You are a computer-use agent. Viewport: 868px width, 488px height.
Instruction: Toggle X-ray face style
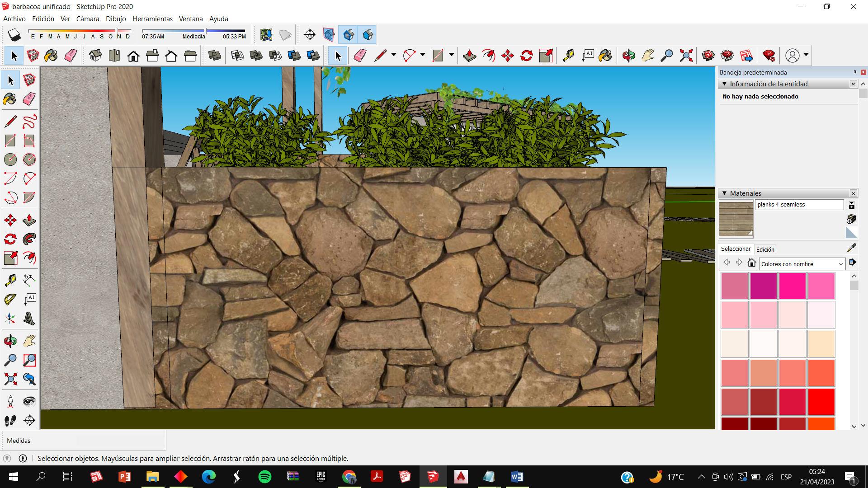coord(215,56)
